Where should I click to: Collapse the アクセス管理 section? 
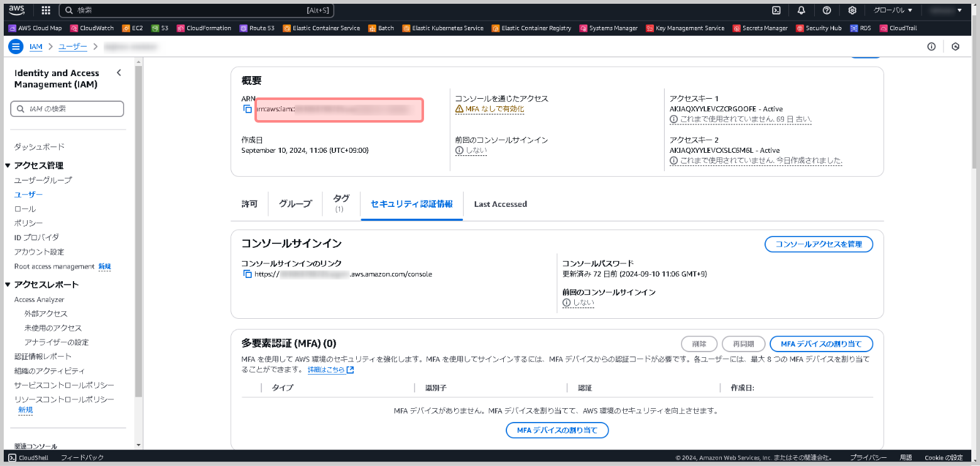click(x=8, y=165)
